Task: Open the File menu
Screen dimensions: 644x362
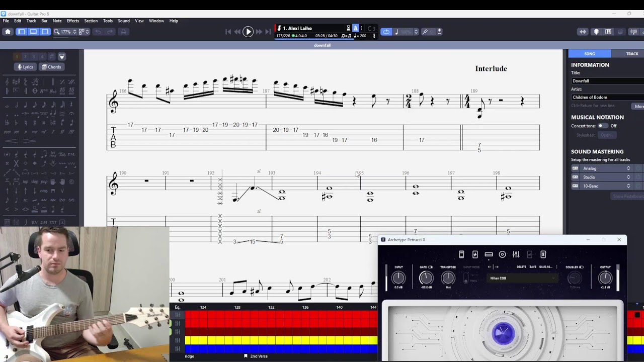Action: pyautogui.click(x=6, y=21)
